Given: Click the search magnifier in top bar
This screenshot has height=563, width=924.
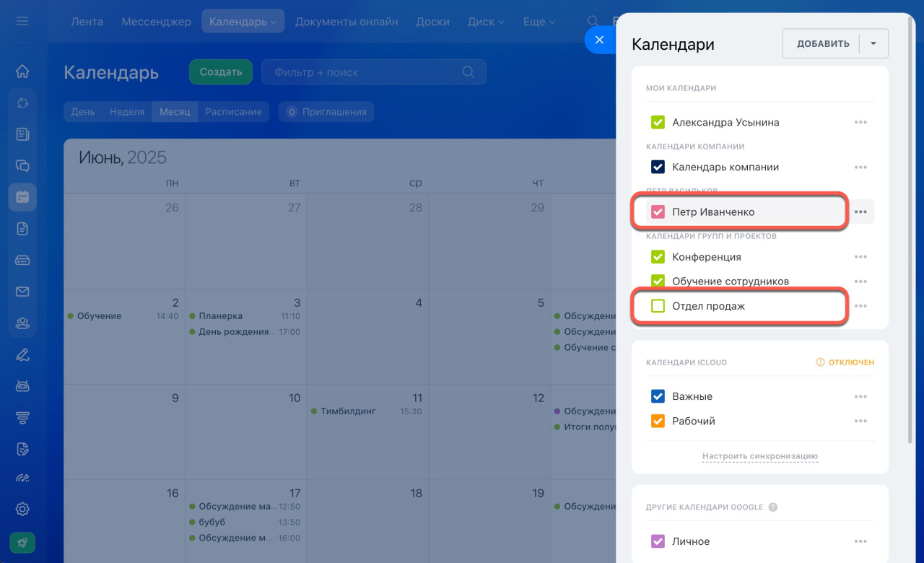Looking at the screenshot, I should (593, 22).
